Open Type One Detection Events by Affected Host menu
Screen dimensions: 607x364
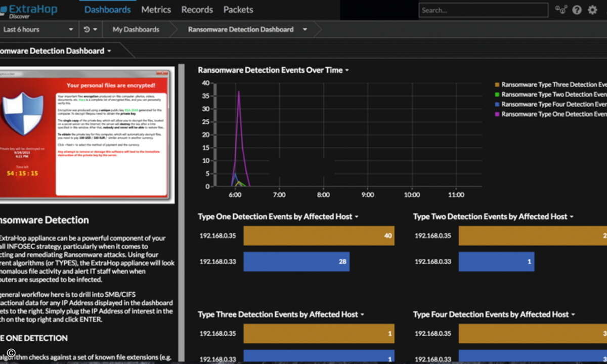tap(357, 217)
